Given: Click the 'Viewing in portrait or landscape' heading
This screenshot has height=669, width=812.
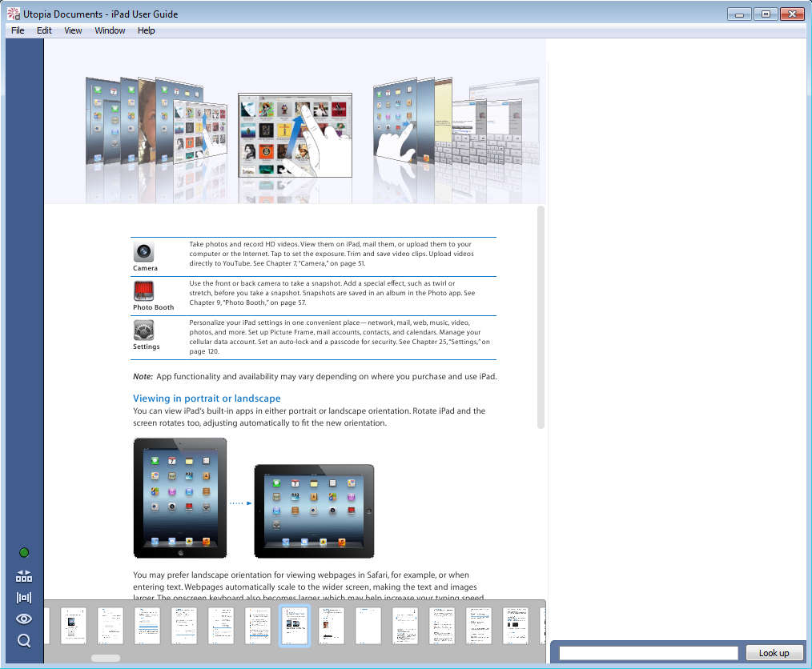Looking at the screenshot, I should [x=207, y=399].
